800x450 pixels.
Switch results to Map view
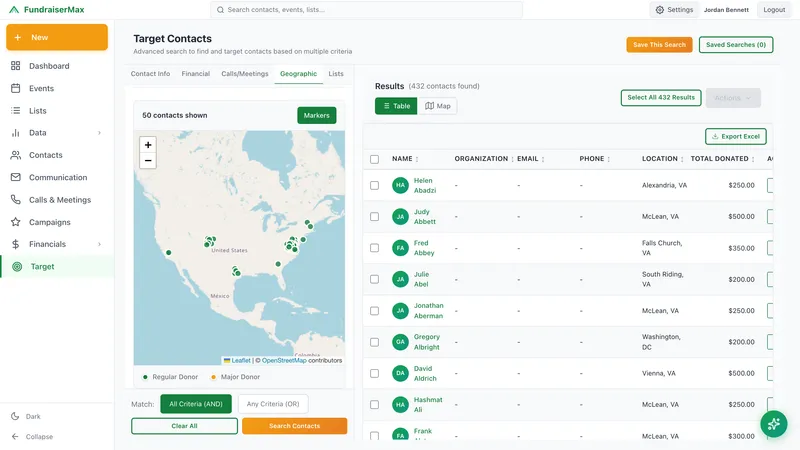point(438,106)
